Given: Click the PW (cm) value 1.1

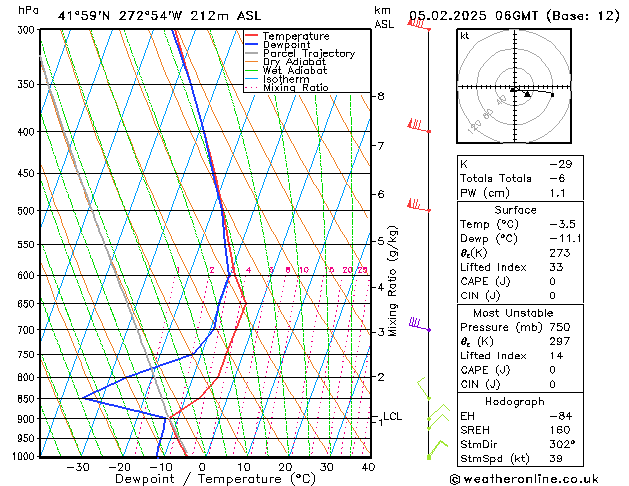Looking at the screenshot, I should [x=557, y=193].
